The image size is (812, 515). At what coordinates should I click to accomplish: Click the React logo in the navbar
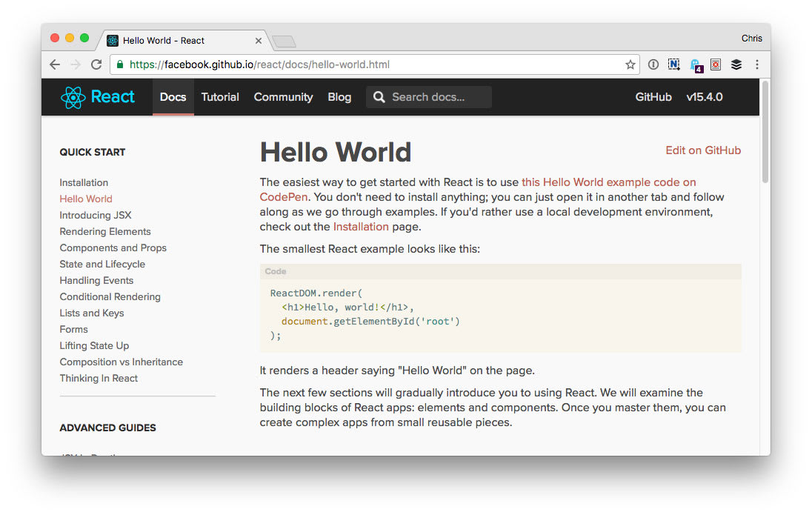73,97
